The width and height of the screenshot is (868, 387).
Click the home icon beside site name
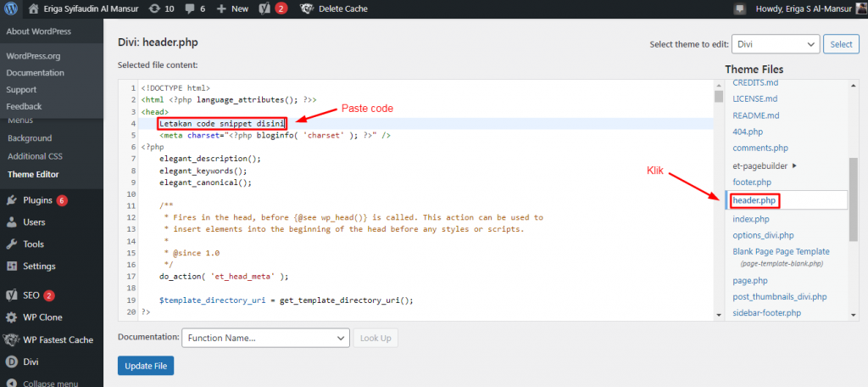point(34,8)
